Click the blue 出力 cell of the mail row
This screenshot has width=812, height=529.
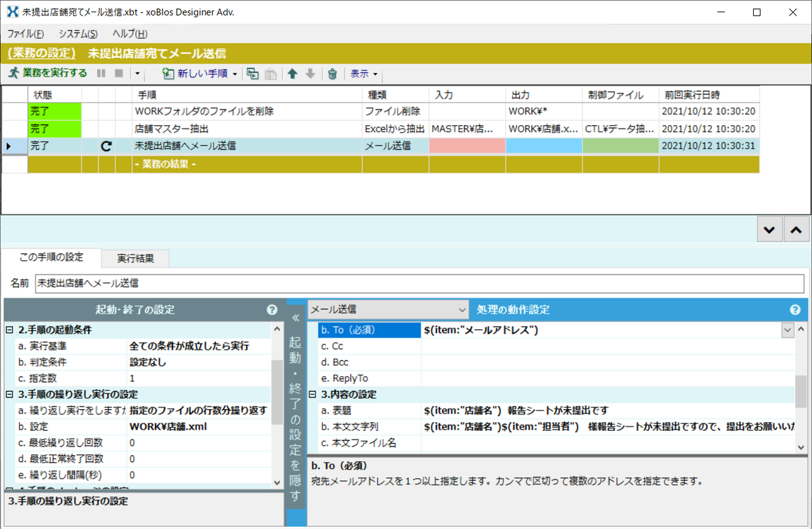(544, 145)
